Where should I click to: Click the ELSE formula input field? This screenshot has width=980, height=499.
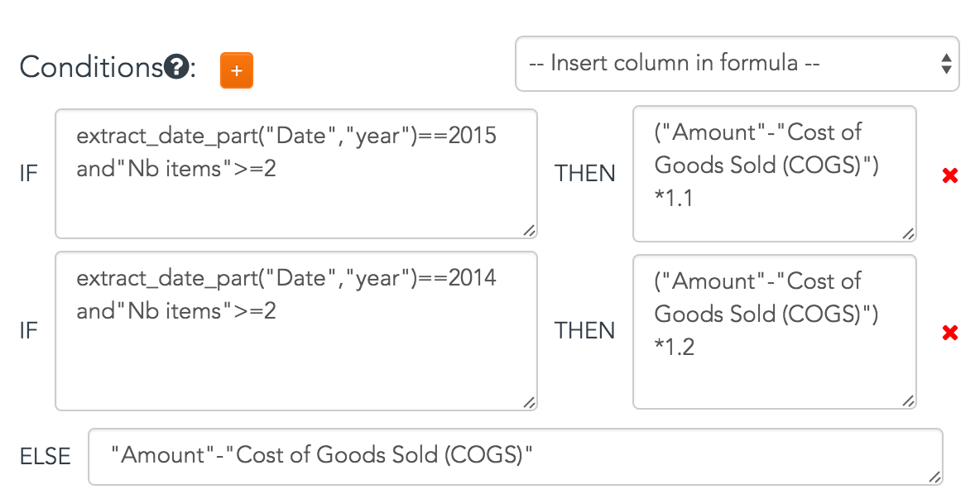click(515, 457)
